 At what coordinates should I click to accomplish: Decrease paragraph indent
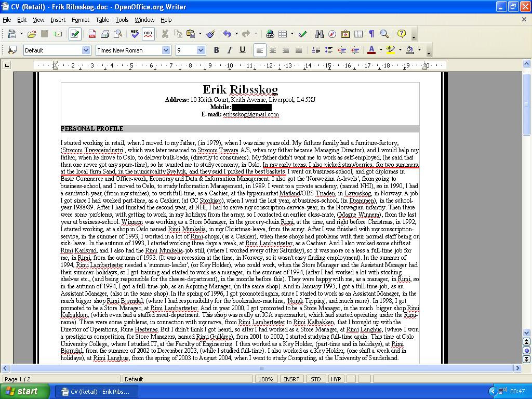pyautogui.click(x=342, y=50)
